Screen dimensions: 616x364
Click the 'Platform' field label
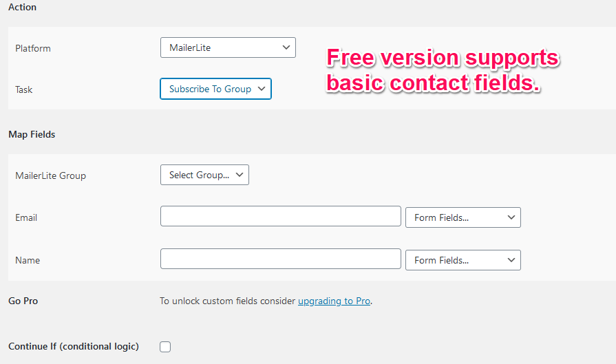coord(33,48)
